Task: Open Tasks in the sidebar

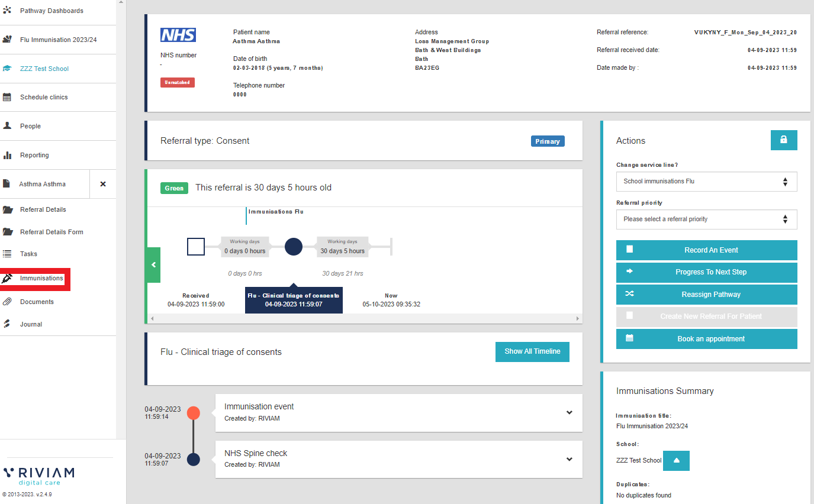Action: coord(28,254)
